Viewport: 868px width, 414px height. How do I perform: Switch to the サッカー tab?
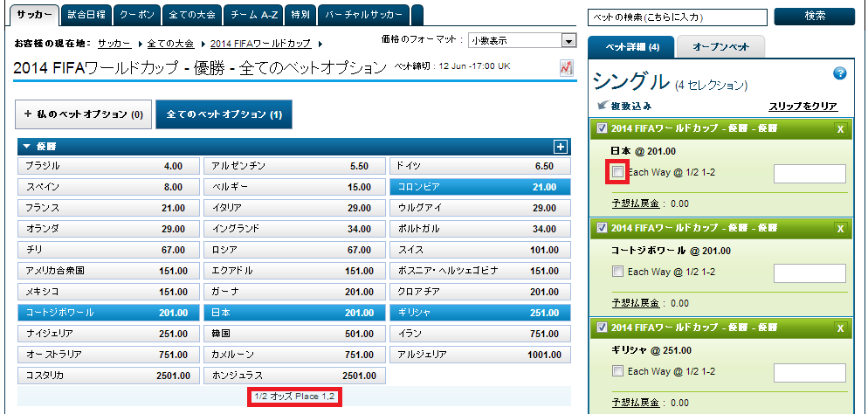click(34, 15)
